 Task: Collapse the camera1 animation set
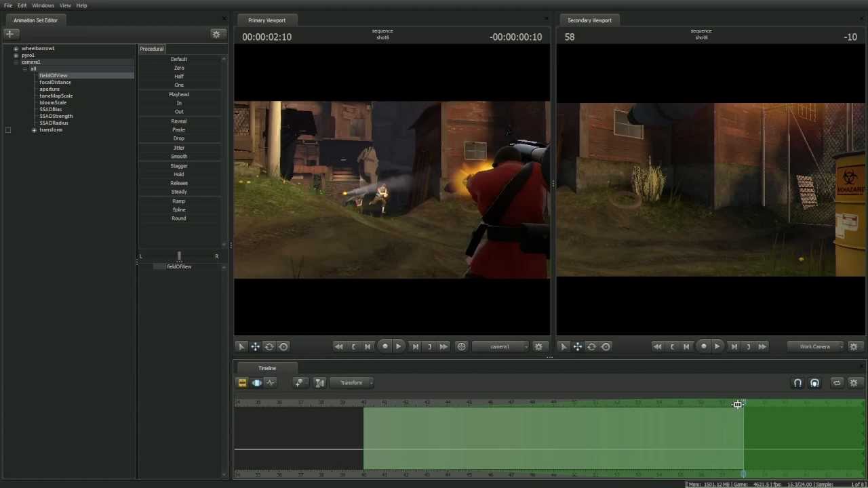point(16,62)
